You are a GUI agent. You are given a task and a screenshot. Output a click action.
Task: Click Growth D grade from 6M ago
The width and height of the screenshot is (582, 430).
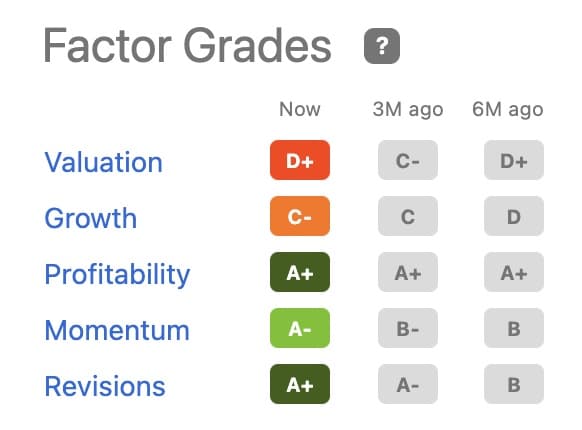pos(514,216)
